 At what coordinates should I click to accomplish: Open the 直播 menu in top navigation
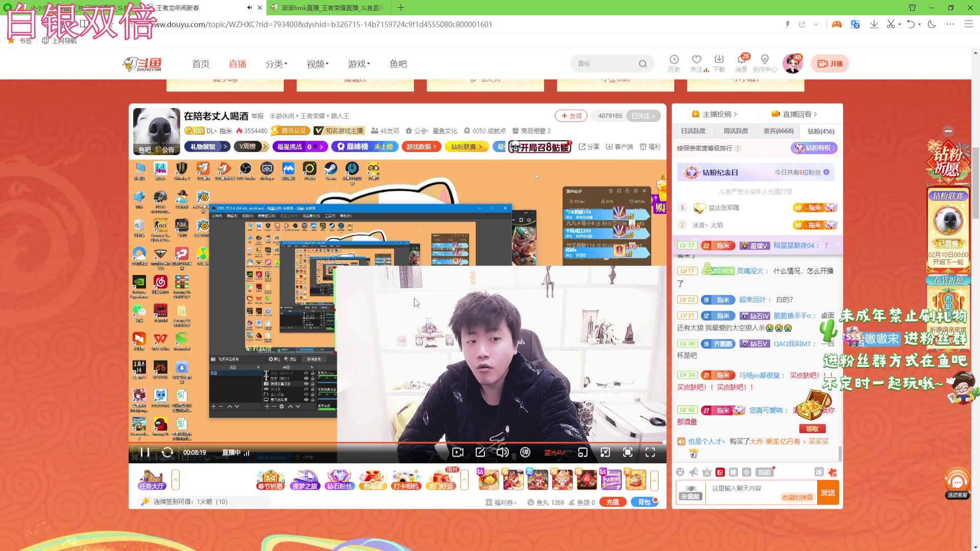click(x=237, y=63)
